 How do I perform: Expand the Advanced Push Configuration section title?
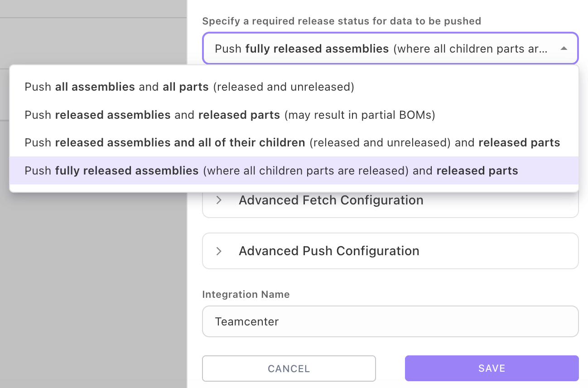(x=329, y=251)
